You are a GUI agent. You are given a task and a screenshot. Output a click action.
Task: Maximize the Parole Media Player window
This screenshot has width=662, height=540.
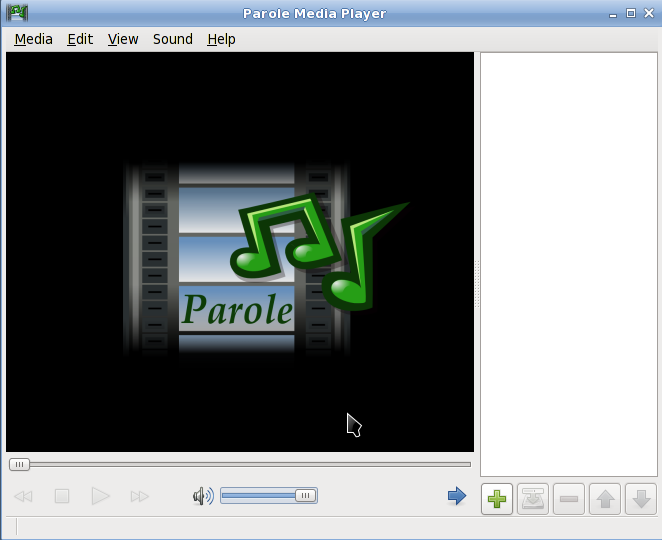[631, 14]
